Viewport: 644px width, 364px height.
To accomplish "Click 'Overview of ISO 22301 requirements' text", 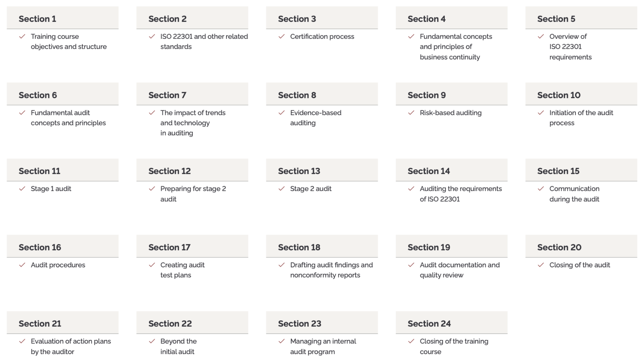I will coord(570,47).
